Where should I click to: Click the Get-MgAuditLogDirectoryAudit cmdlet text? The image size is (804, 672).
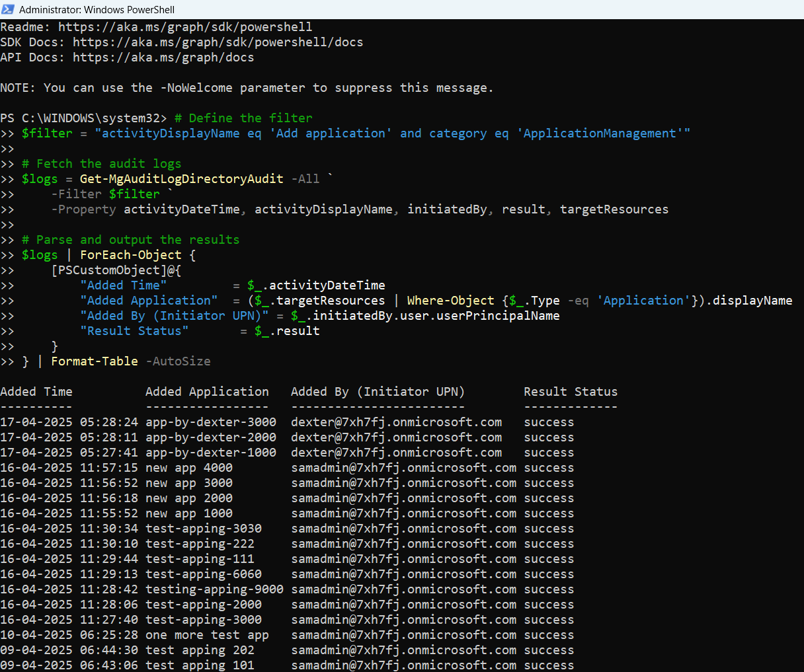coord(181,179)
